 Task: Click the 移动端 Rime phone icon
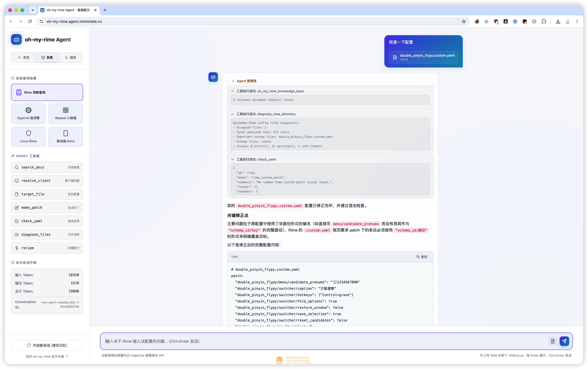pyautogui.click(x=65, y=133)
